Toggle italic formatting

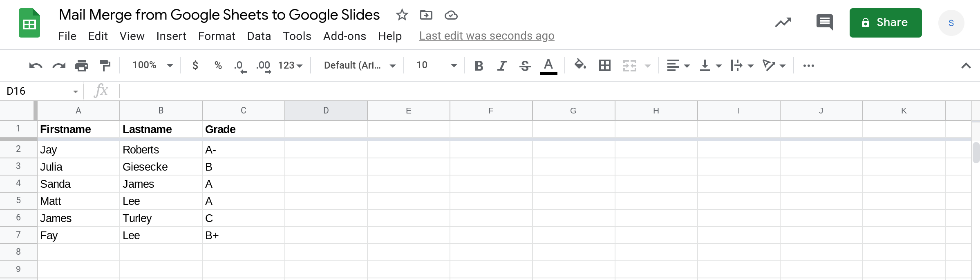pyautogui.click(x=502, y=66)
